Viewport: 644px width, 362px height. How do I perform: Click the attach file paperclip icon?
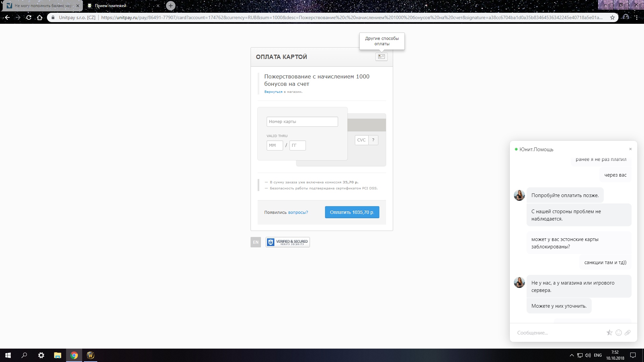click(628, 333)
